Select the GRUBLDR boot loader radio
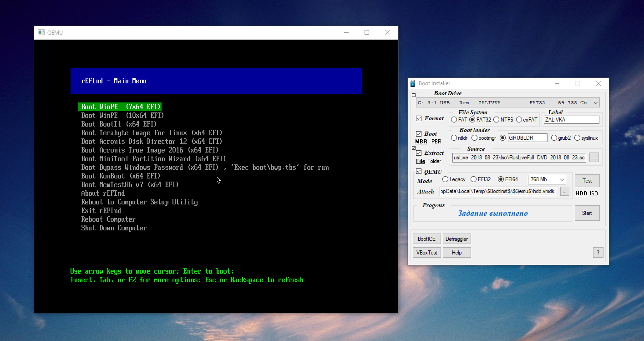The image size is (644, 341). [x=503, y=138]
